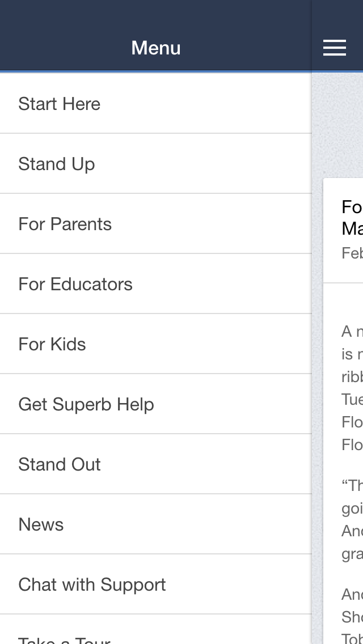The width and height of the screenshot is (363, 644).
Task: Tap the quoted line starting with "Th"
Action: pos(352,485)
